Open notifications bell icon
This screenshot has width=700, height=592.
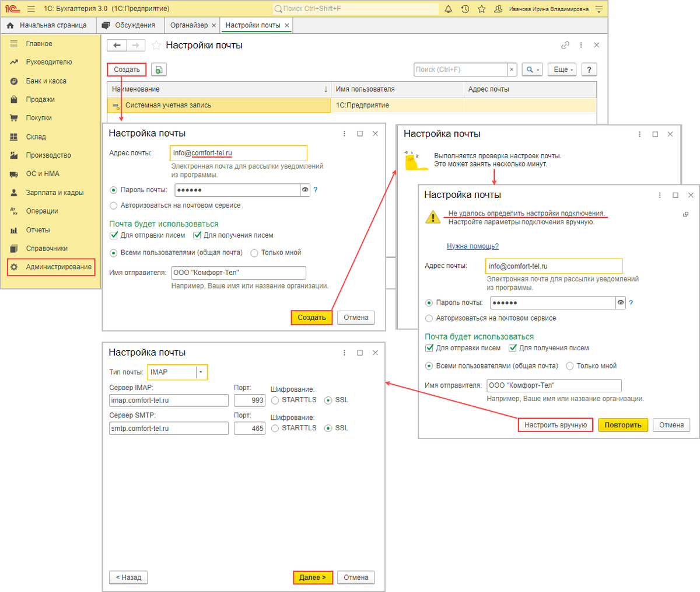448,9
